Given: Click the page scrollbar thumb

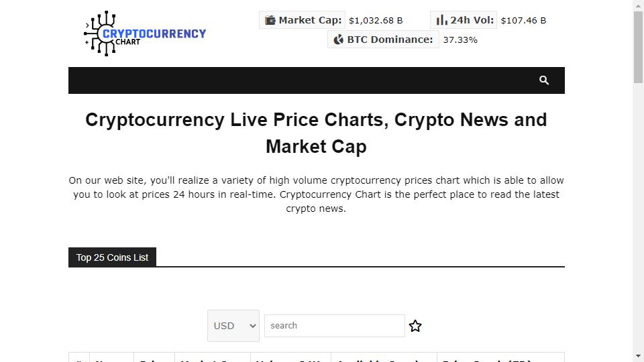Looking at the screenshot, I should tap(638, 47).
